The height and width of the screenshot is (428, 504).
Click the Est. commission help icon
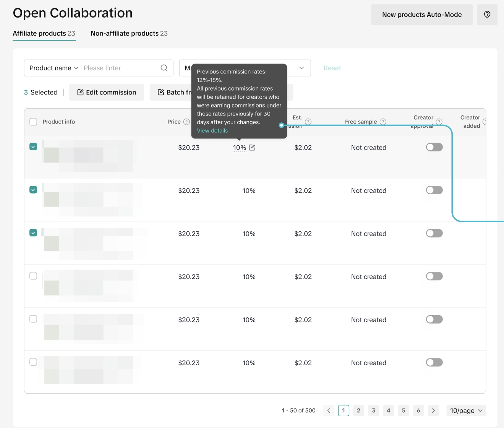308,122
